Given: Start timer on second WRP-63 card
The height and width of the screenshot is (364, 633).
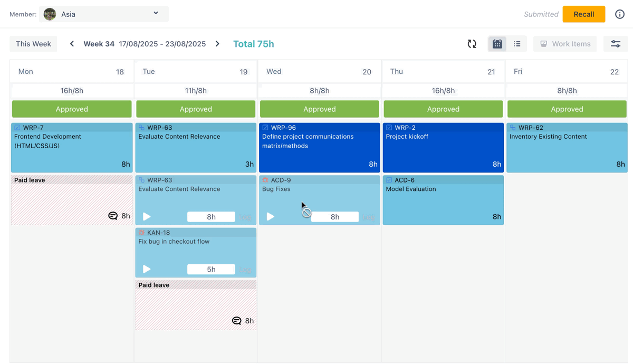Looking at the screenshot, I should 147,216.
